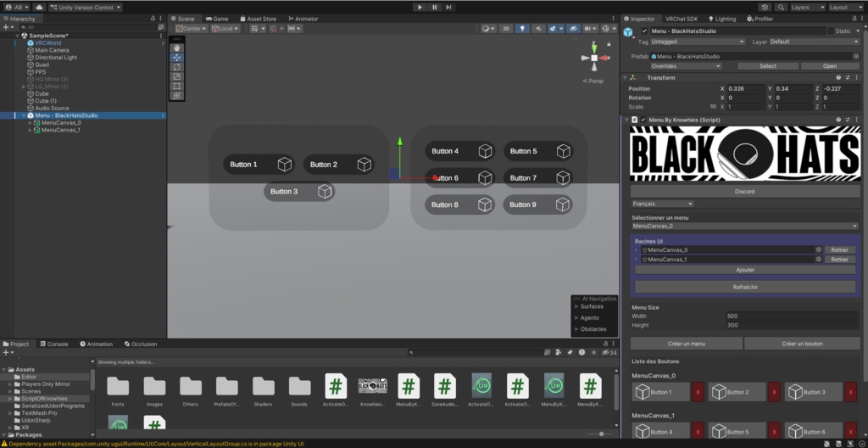Toggle scene audio icon

tap(537, 28)
